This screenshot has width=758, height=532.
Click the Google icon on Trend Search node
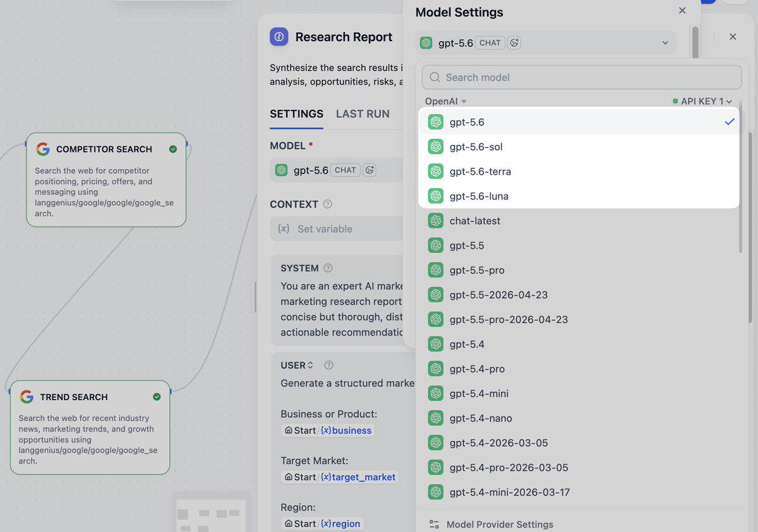(x=27, y=396)
